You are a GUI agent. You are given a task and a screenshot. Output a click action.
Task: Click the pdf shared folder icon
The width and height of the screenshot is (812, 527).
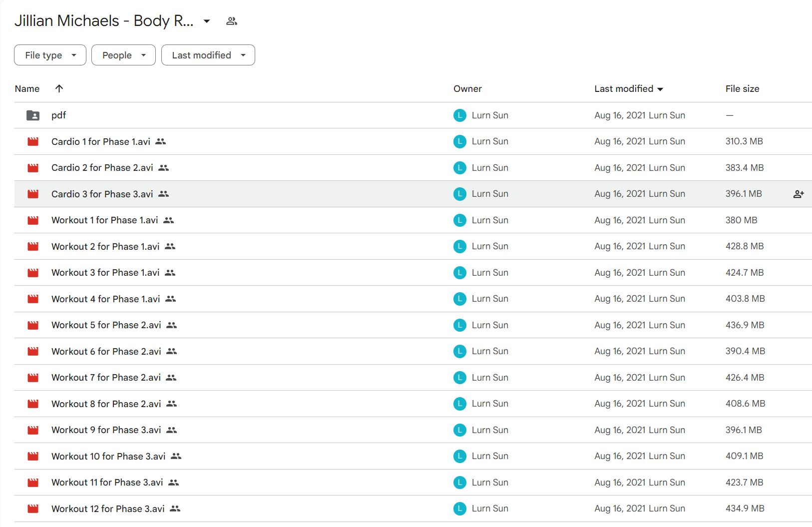click(x=33, y=115)
